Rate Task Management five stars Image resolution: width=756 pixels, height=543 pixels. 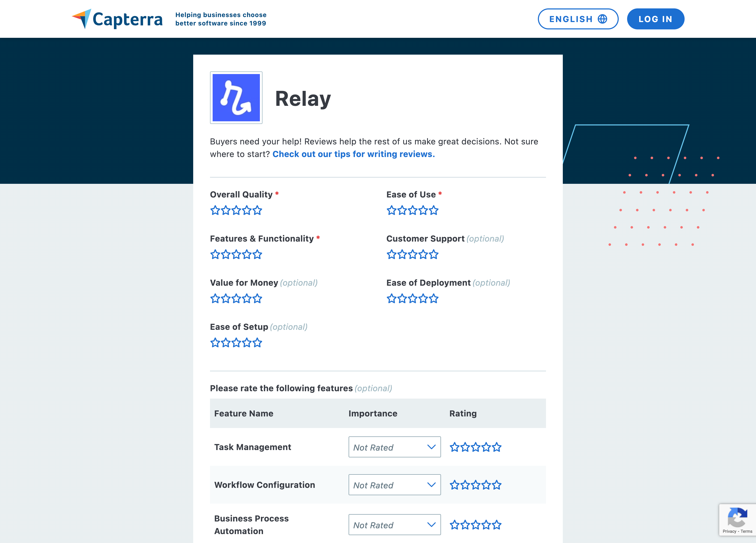[497, 447]
